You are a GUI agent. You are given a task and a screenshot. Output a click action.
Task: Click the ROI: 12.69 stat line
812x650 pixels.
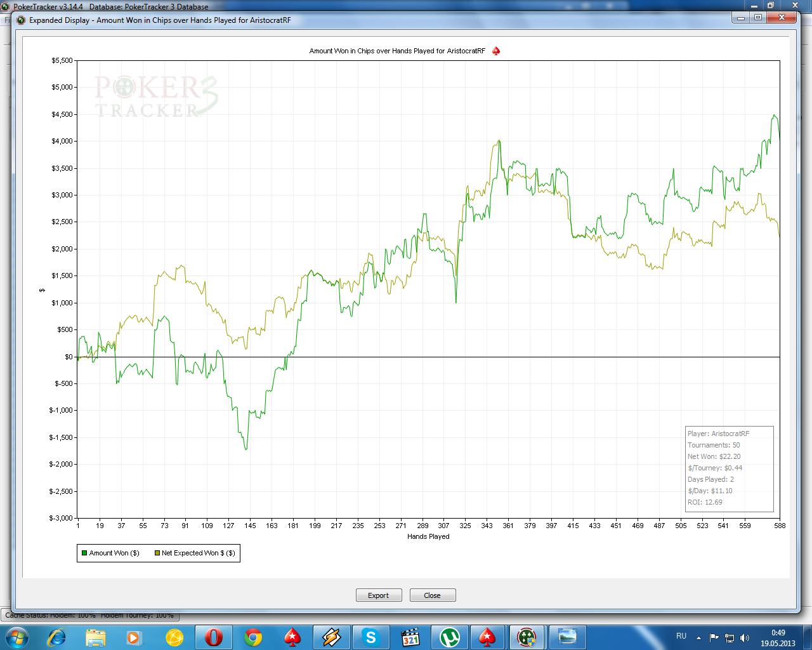pyautogui.click(x=705, y=502)
